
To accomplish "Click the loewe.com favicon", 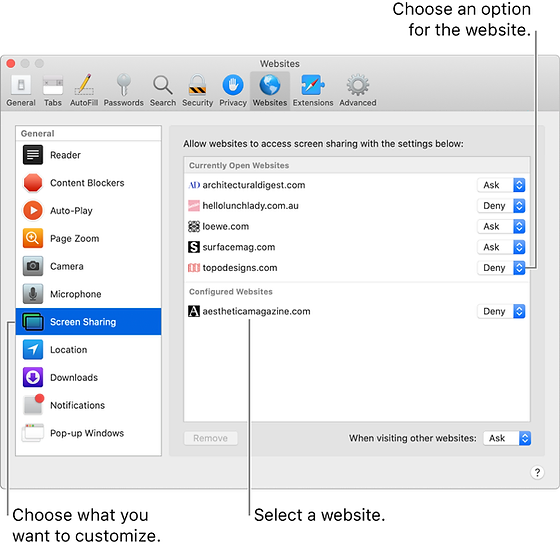I will 194,226.
